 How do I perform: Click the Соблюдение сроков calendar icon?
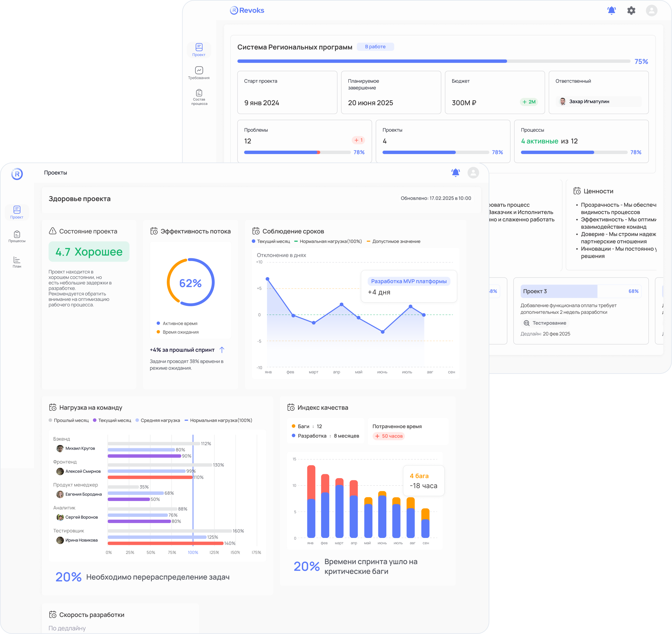pos(256,231)
